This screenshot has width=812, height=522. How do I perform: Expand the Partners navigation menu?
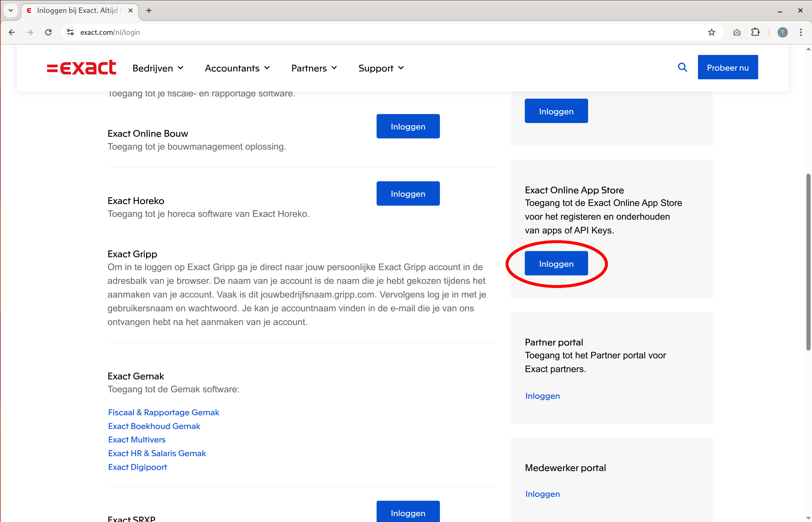(314, 68)
